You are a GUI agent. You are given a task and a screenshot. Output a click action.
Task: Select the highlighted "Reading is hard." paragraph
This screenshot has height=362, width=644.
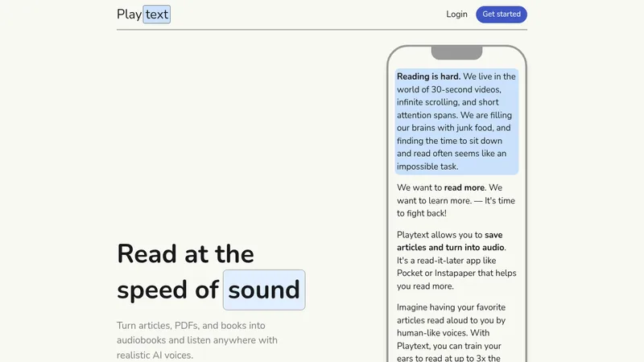pyautogui.click(x=456, y=121)
